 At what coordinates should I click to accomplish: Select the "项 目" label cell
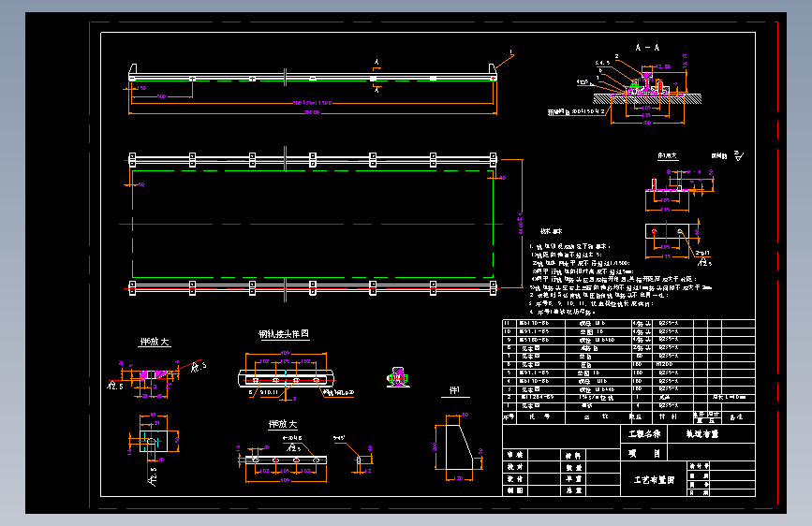[x=644, y=453]
